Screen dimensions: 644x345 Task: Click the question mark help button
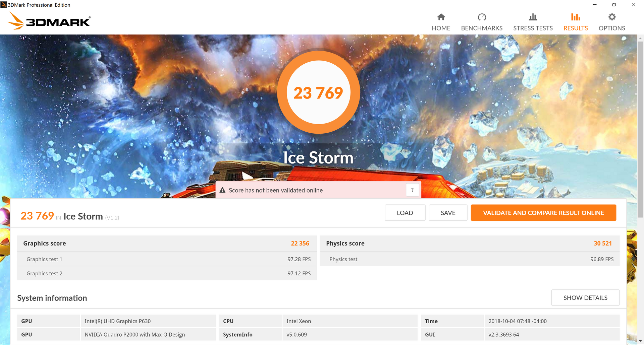click(412, 190)
